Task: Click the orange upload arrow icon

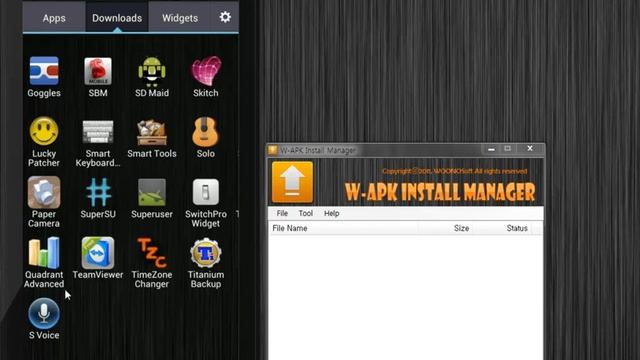Action: [x=292, y=182]
